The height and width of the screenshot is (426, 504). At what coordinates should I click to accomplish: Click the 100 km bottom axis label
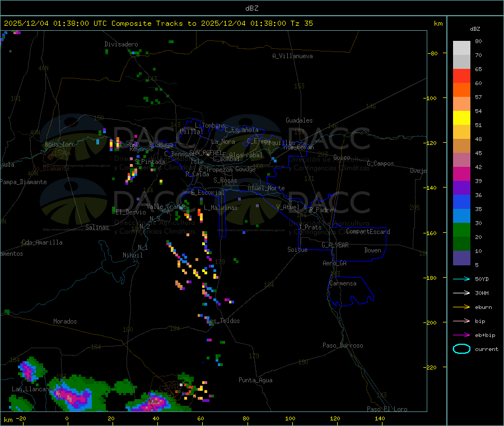(290, 418)
